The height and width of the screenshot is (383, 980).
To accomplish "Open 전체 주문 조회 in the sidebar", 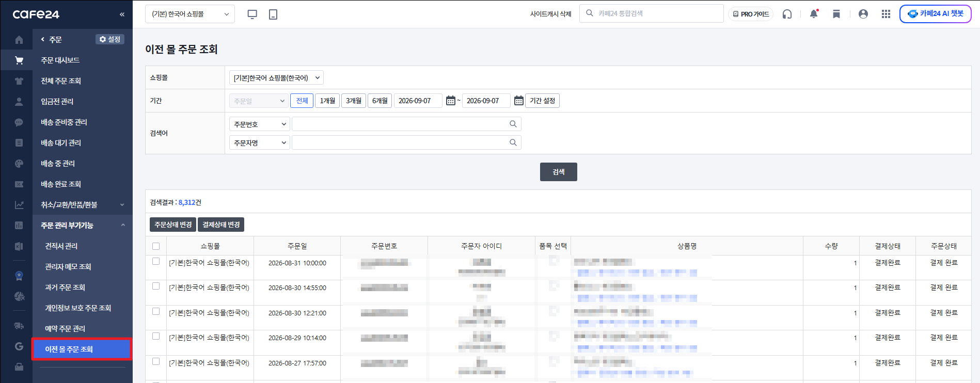I will pos(61,81).
